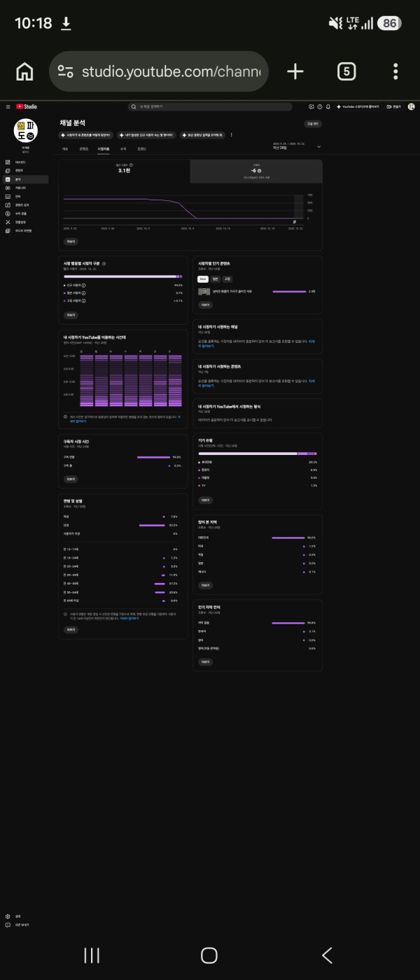Viewport: 420px width, 980px height.
Task: Click the third suggestion chip under 채널 분석
Action: pyautogui.click(x=203, y=134)
